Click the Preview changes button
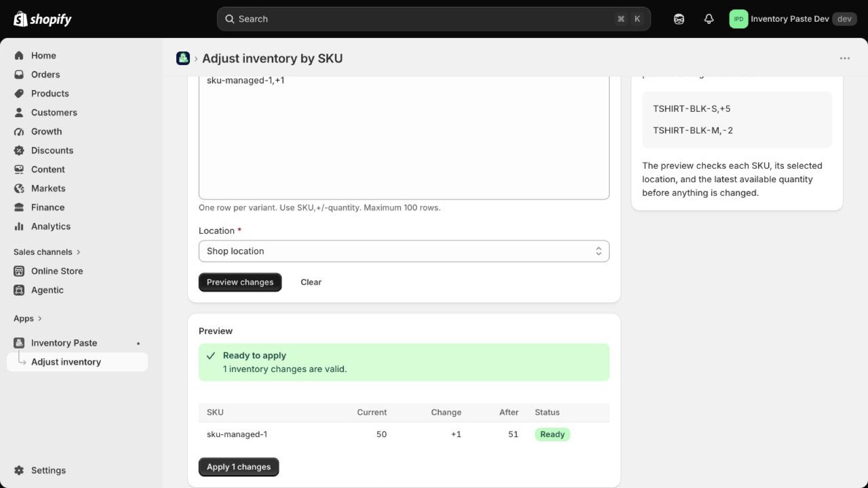The width and height of the screenshot is (868, 488). [x=240, y=282]
